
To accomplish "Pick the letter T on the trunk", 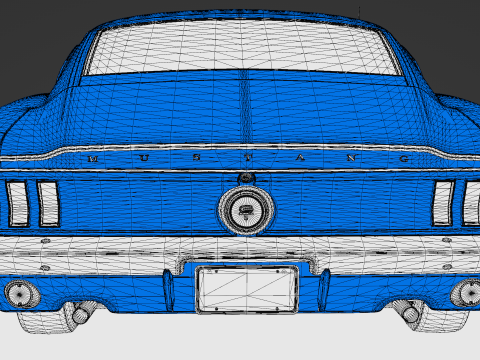I will [x=247, y=157].
